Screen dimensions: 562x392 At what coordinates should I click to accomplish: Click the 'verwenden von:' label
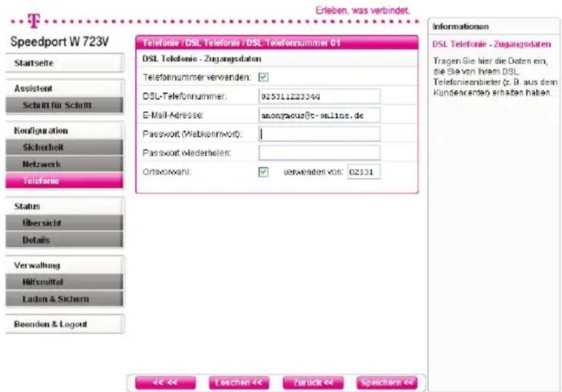(x=314, y=172)
